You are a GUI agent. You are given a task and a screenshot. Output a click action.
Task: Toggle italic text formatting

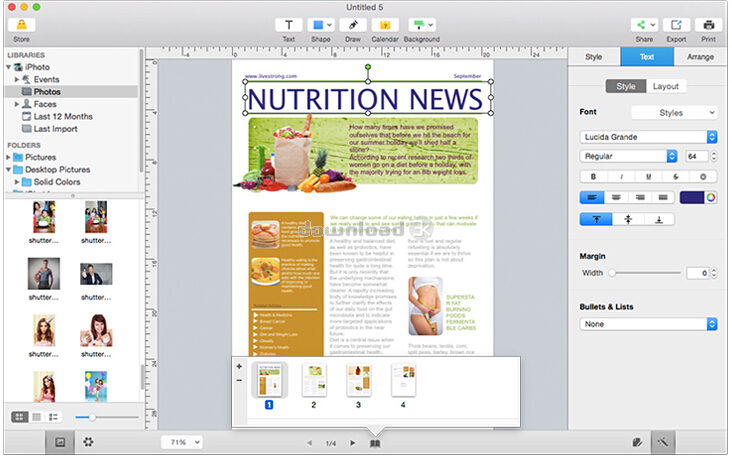pos(621,176)
